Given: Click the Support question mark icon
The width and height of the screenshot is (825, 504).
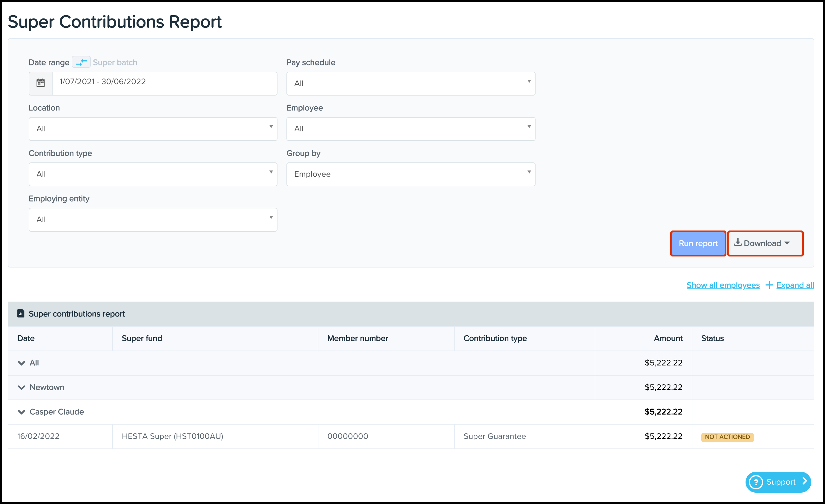Looking at the screenshot, I should 756,482.
